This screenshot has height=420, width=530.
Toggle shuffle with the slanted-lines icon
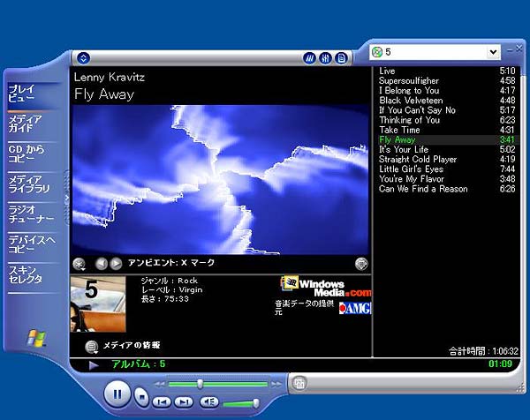[309, 58]
